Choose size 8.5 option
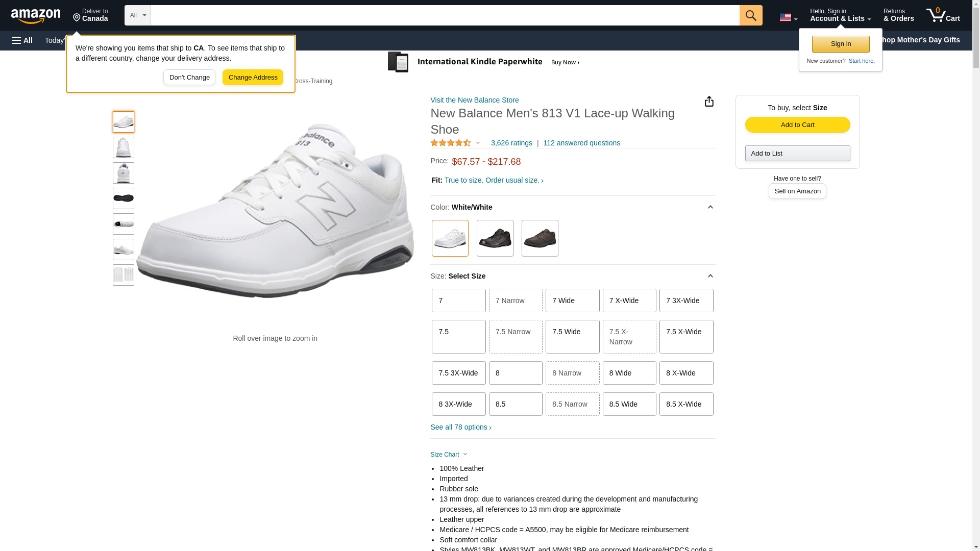The image size is (980, 551). [x=515, y=404]
